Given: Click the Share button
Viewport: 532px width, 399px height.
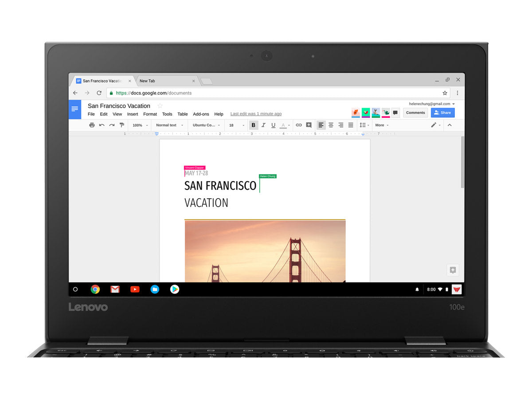Looking at the screenshot, I should pyautogui.click(x=442, y=113).
